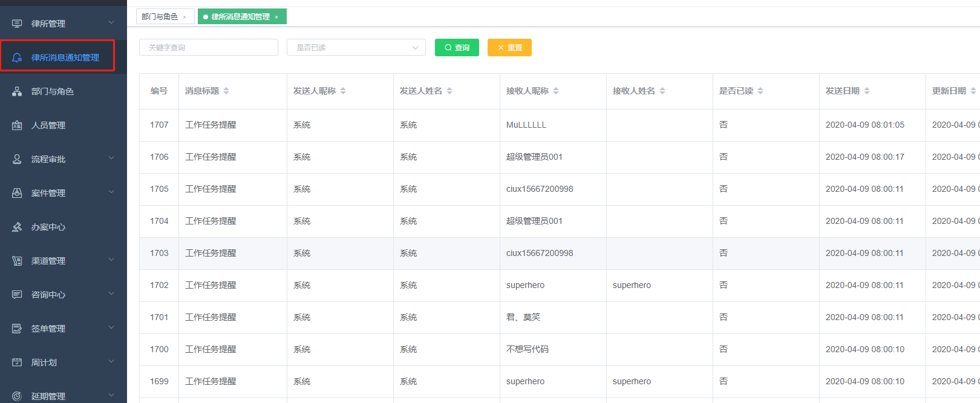Image resolution: width=980 pixels, height=403 pixels.
Task: Close the 律所消息通知管理 tab
Action: tap(276, 17)
